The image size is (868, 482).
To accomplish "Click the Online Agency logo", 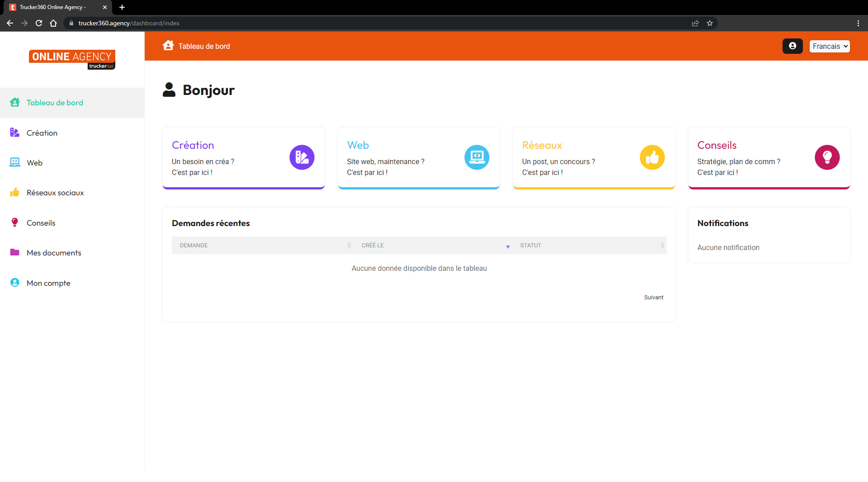I will [72, 59].
